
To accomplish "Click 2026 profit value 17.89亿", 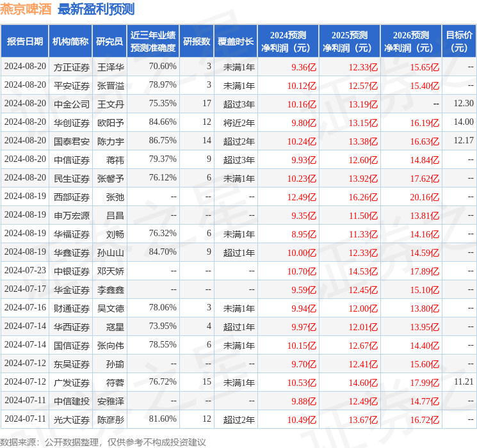I will [424, 271].
